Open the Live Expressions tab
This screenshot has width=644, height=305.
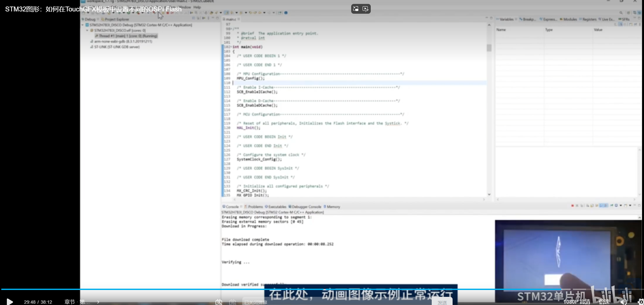[607, 19]
